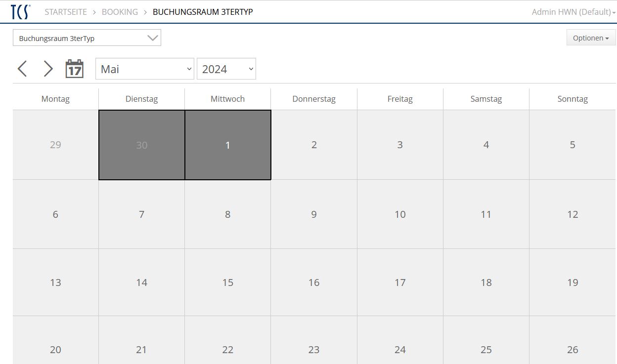The width and height of the screenshot is (617, 364).
Task: Click day 6 in the Montag column
Action: tap(55, 214)
